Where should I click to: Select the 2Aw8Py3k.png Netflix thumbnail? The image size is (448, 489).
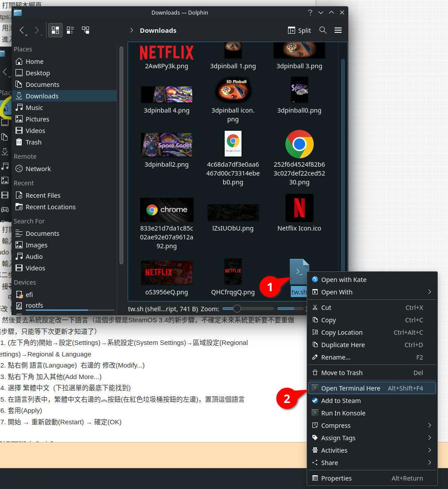(167, 52)
